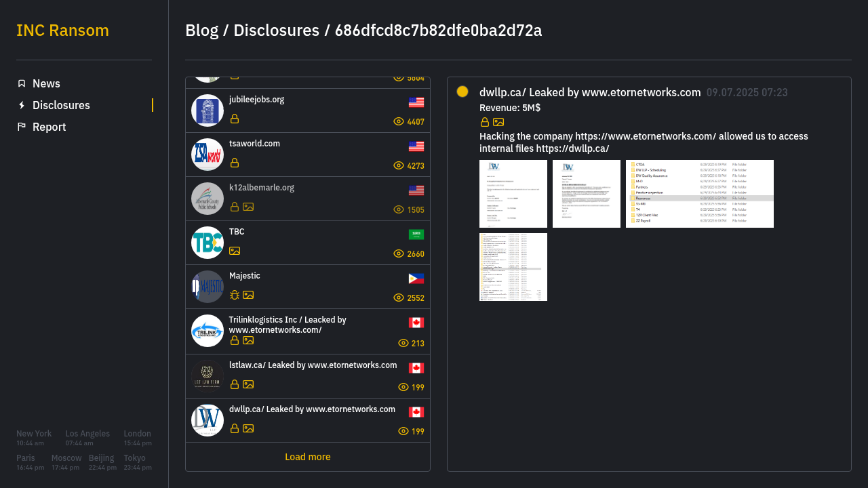Click the Disclosures lightning icon
The image size is (868, 488).
[x=22, y=105]
